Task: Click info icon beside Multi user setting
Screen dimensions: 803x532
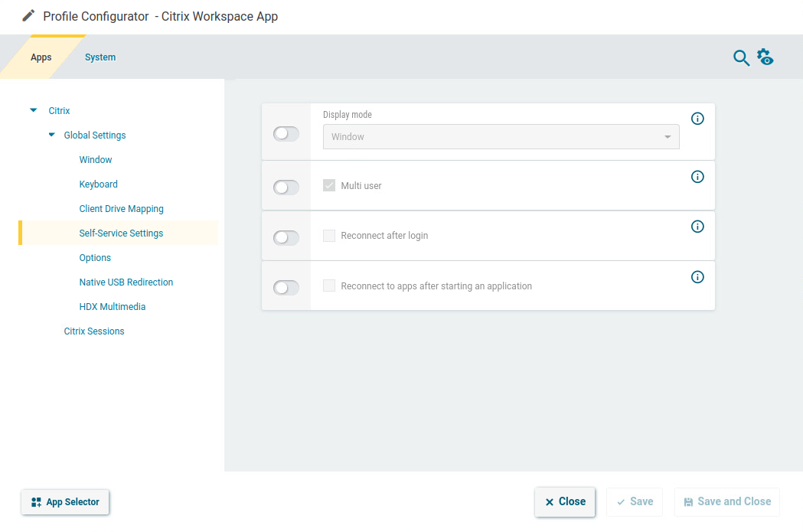Action: point(697,176)
